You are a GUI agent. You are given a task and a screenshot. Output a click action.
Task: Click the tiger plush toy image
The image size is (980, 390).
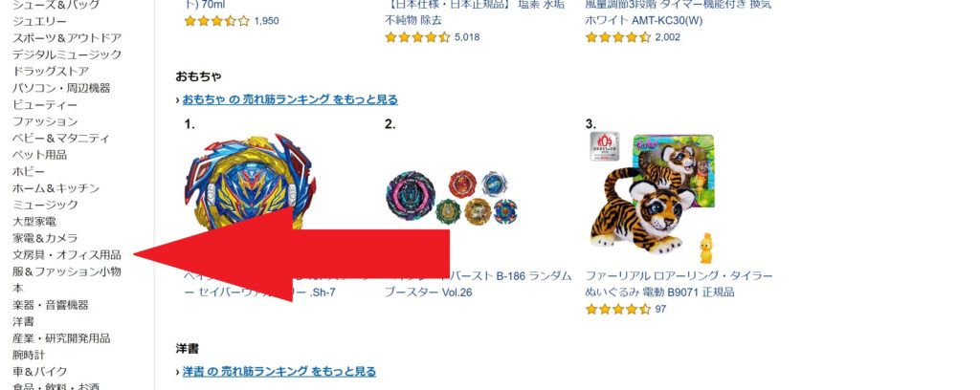653,197
